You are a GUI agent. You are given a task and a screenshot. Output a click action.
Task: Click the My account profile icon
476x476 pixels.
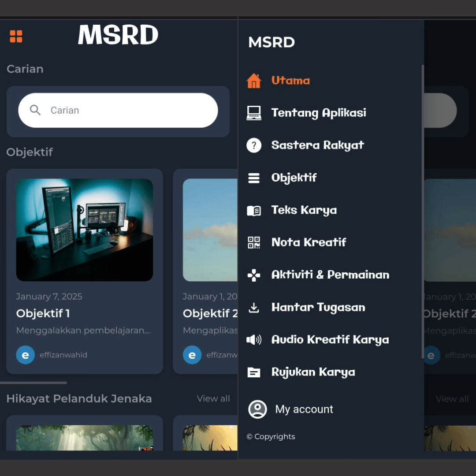coord(257,409)
